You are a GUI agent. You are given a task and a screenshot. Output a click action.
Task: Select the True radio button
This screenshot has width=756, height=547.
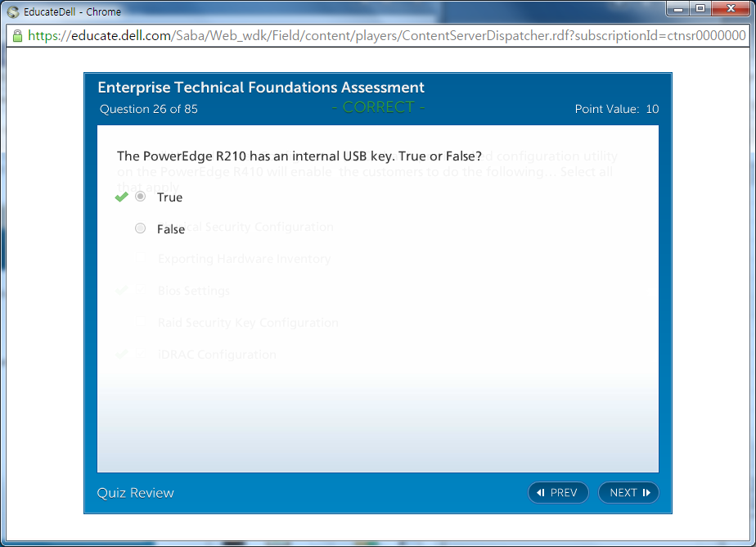(141, 197)
